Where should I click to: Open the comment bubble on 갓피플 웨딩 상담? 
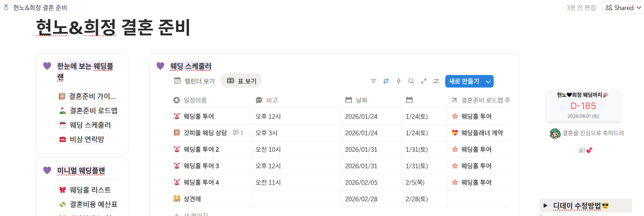(238, 133)
